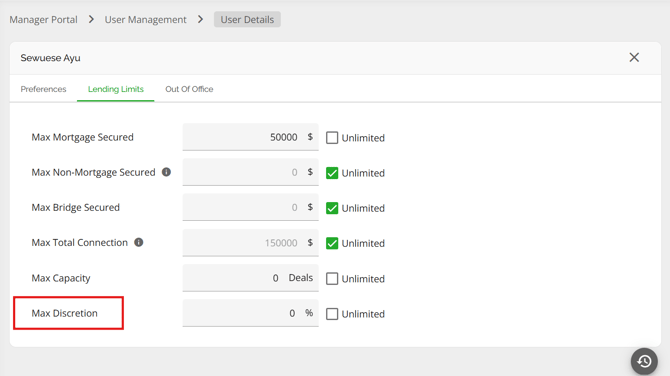The width and height of the screenshot is (670, 376).
Task: Click info icon beside Max Non-Mortgage Secured
Action: tap(166, 172)
